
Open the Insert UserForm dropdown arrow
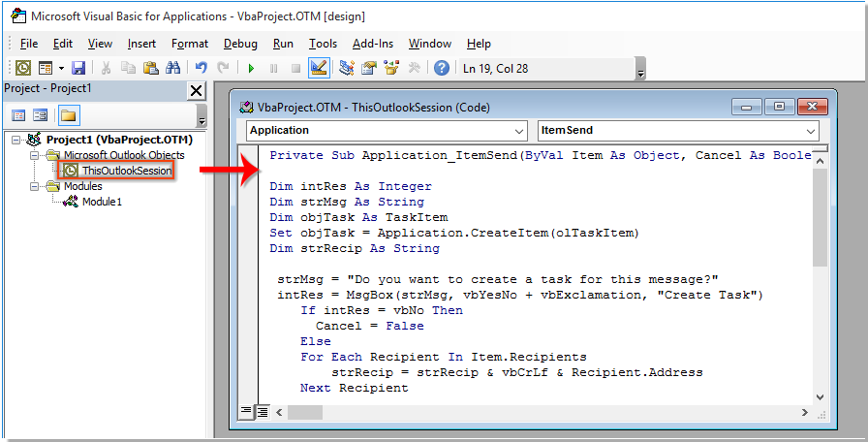[x=61, y=68]
